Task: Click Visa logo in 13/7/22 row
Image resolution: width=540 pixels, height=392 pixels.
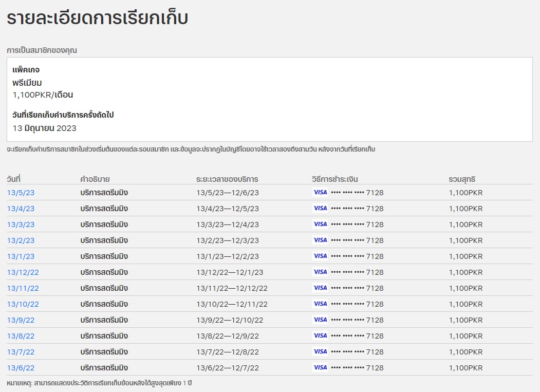Action: pos(320,351)
